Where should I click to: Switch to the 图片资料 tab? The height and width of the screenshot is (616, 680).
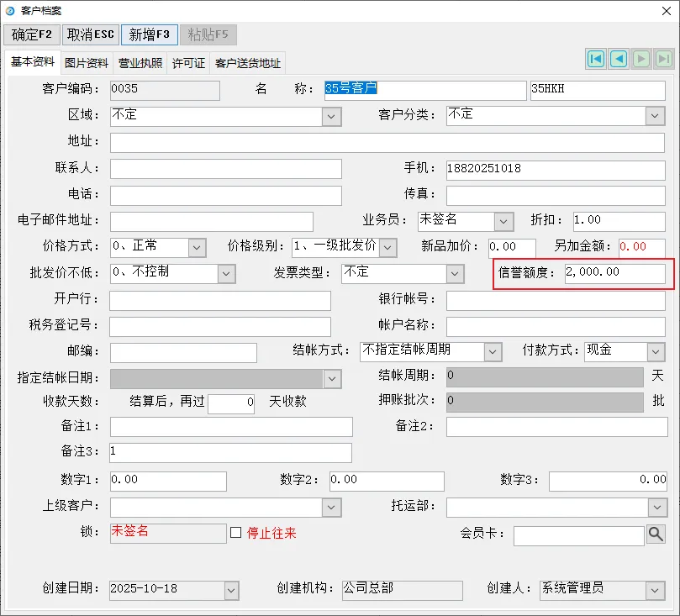(x=87, y=63)
